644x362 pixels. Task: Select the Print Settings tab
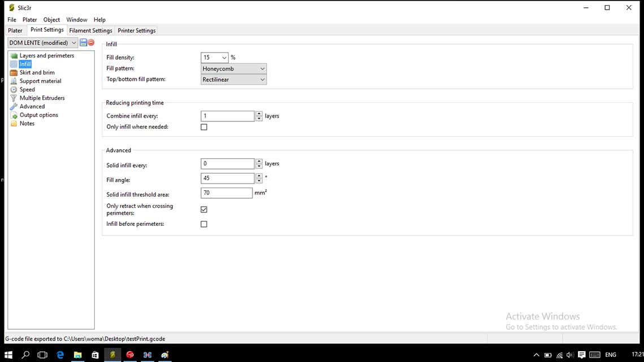(x=47, y=30)
